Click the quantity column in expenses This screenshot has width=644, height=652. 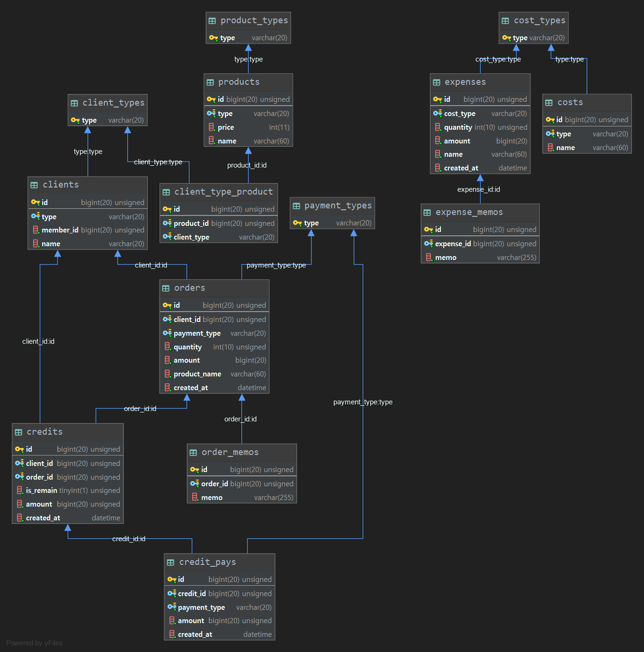(480, 127)
